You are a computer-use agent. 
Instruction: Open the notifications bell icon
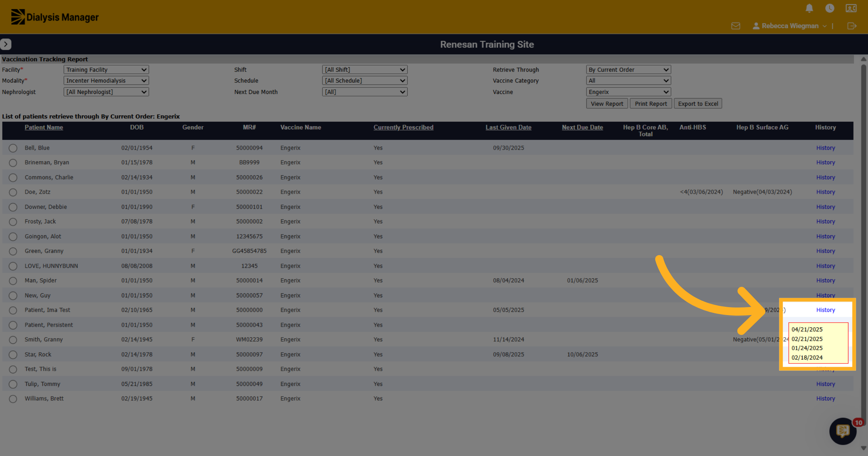[x=809, y=8]
